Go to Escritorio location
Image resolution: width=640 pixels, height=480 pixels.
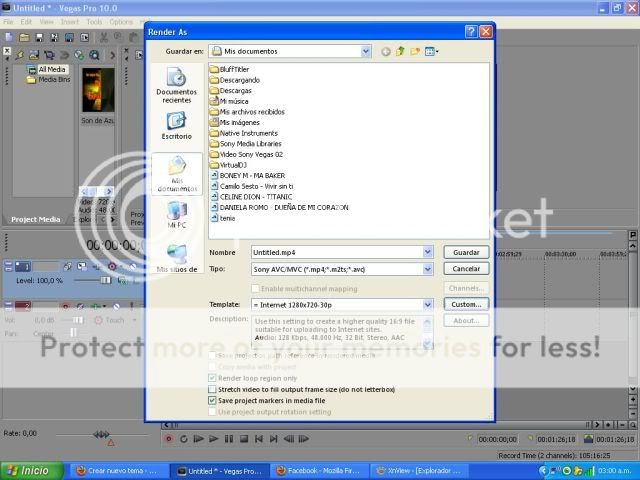coord(176,126)
